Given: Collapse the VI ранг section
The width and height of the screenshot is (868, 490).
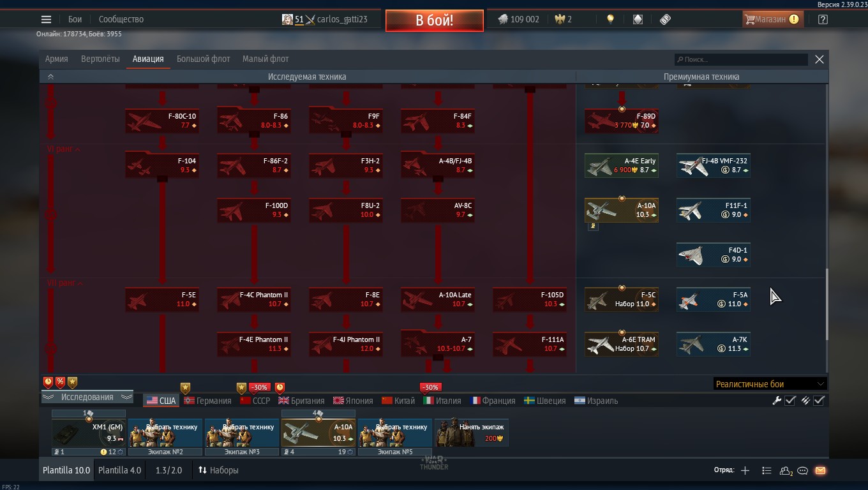Looking at the screenshot, I should point(64,149).
